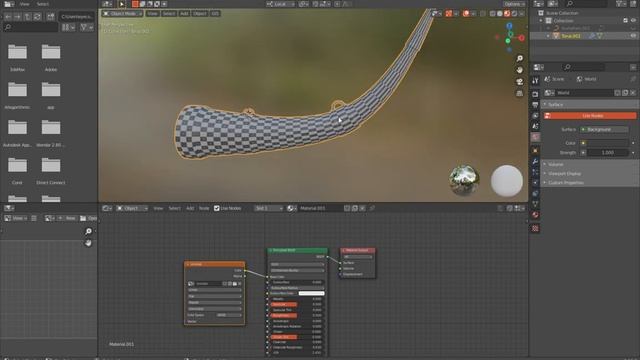Open the viewport Add menu

[x=184, y=13]
